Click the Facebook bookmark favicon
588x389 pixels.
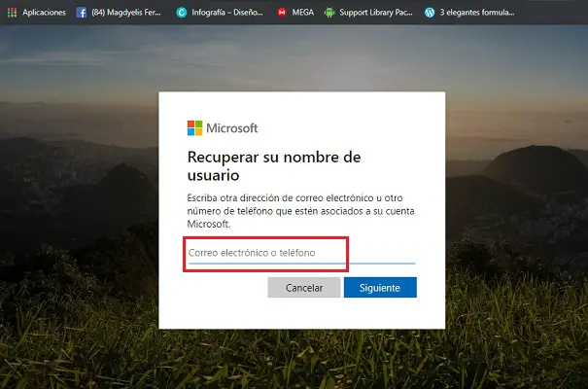[81, 13]
